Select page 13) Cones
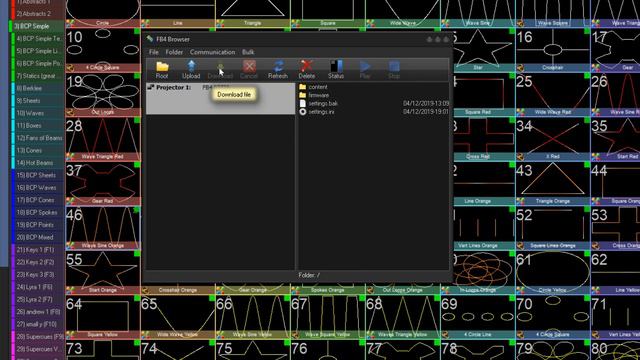Screen dimensions: 640x360 [x=38, y=150]
